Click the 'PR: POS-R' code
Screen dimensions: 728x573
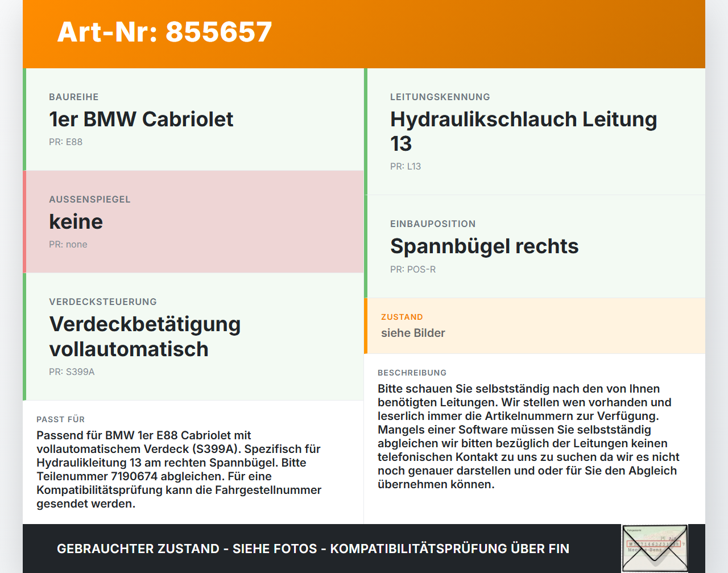413,269
